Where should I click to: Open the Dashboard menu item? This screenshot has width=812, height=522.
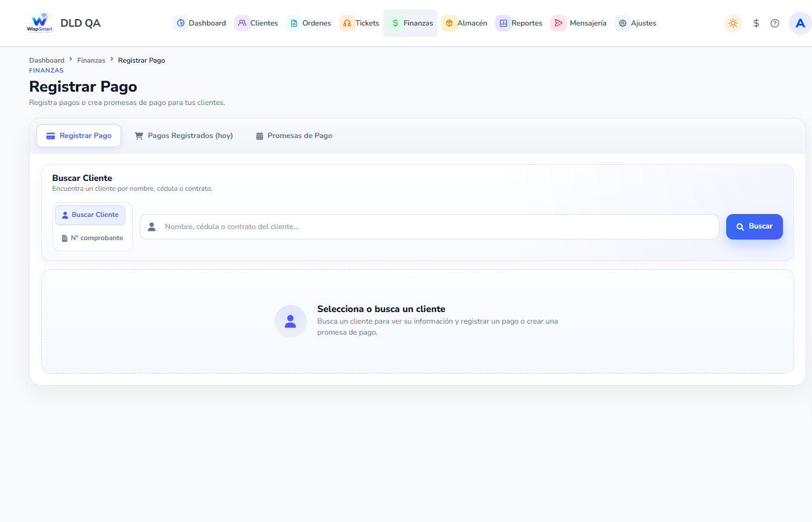point(200,23)
